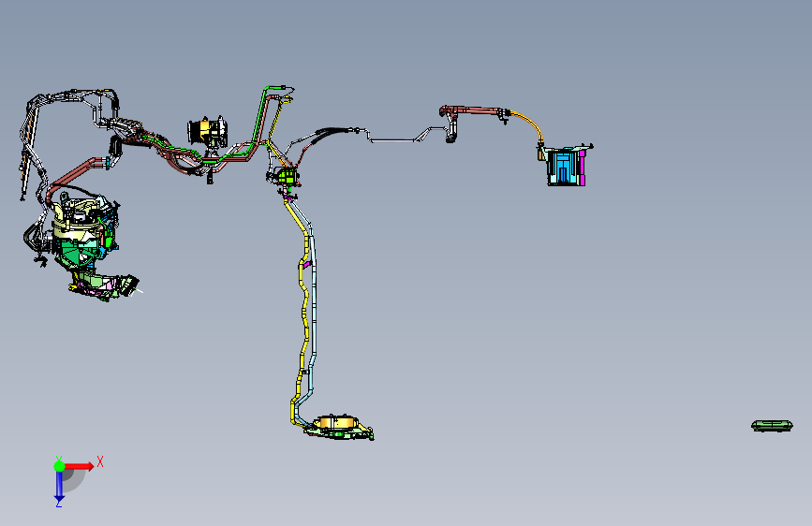Click the blue Z axis arrow on triad
The image size is (812, 526).
tap(59, 487)
